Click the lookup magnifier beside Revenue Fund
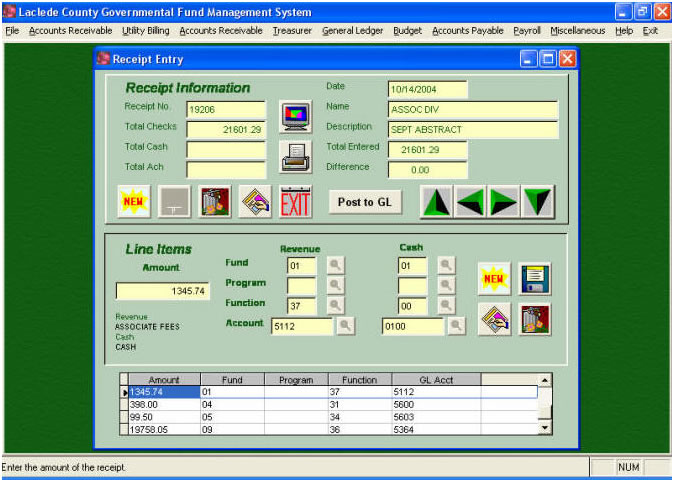This screenshot has height=482, width=674. click(336, 265)
